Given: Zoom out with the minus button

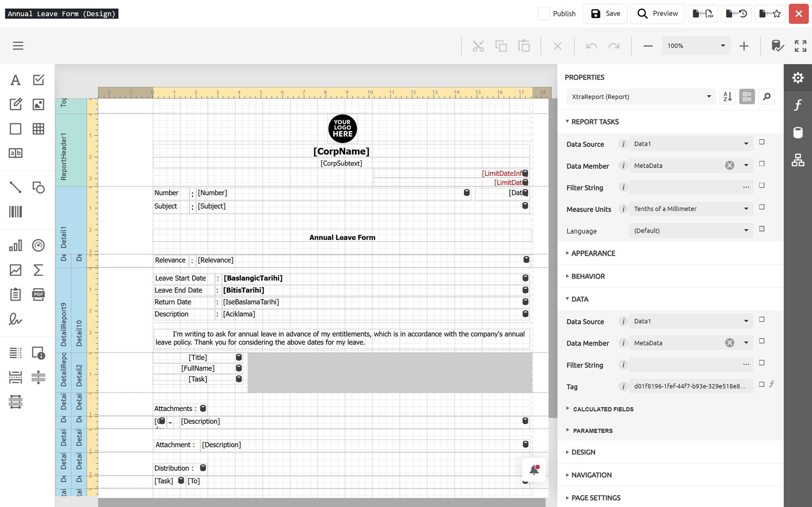Looking at the screenshot, I should pos(648,46).
